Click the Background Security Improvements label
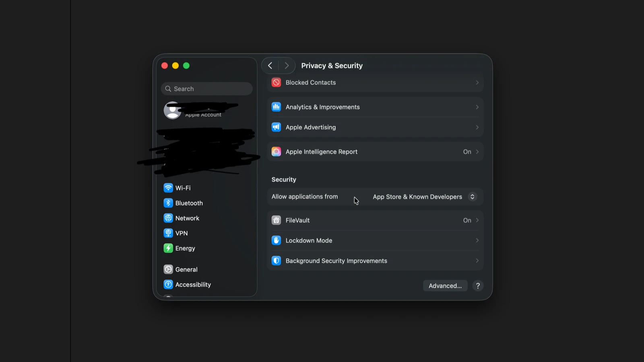The image size is (644, 362). point(336,261)
